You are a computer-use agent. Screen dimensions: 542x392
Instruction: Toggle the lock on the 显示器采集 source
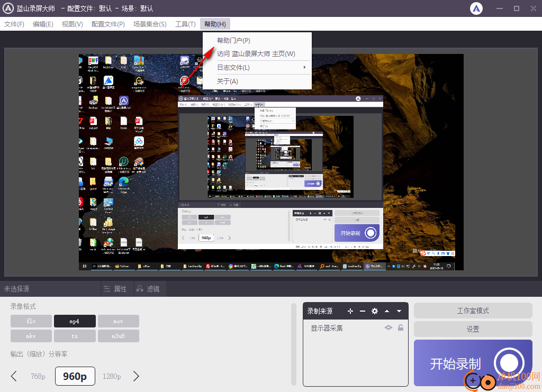click(401, 328)
